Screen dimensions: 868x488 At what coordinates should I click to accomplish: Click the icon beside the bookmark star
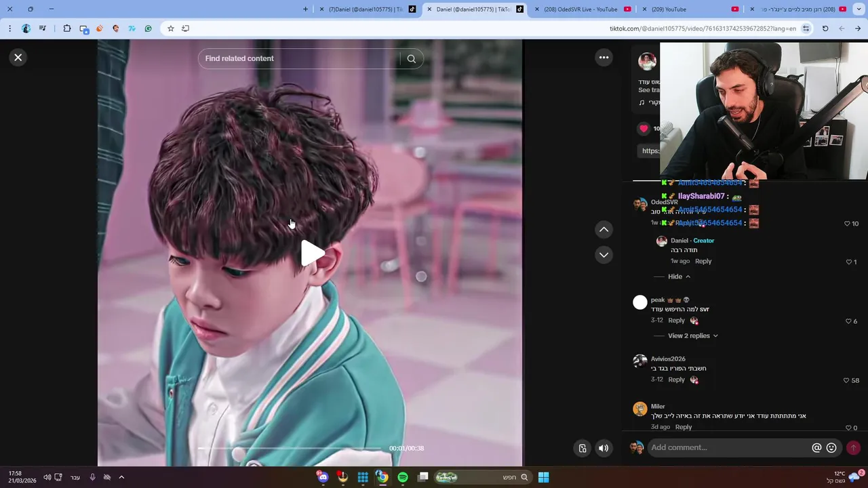185,28
